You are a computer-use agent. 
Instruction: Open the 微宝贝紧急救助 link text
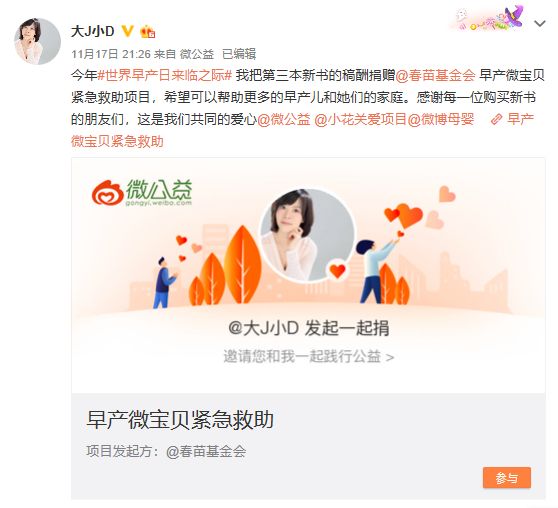[x=117, y=141]
